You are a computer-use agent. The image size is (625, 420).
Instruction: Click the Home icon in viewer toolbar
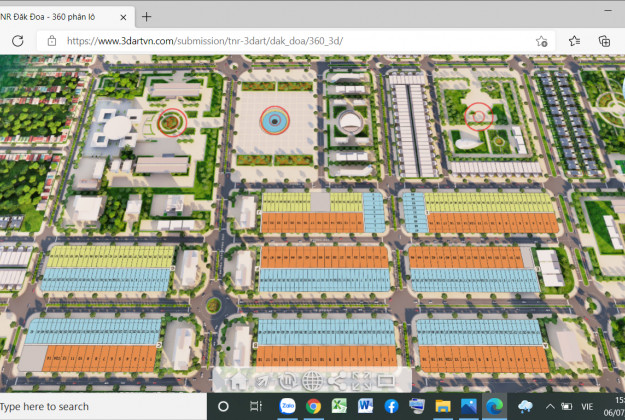pyautogui.click(x=237, y=380)
